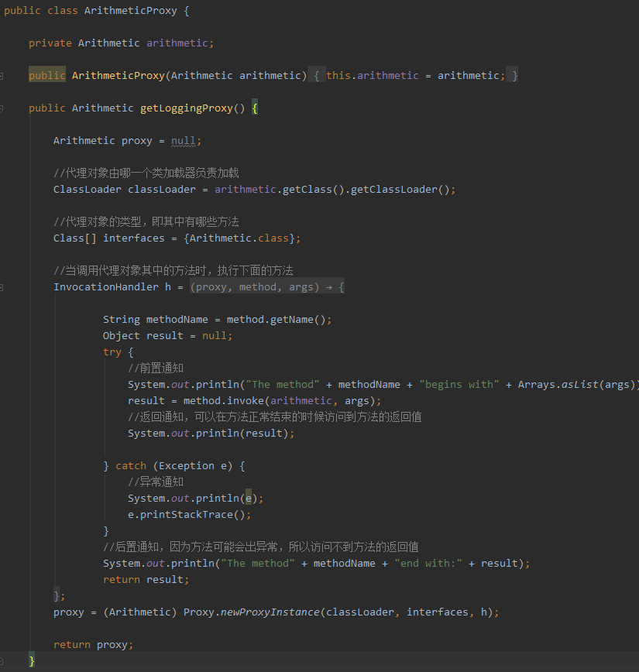This screenshot has width=639, height=672.
Task: Click the string "end with:"
Action: point(428,564)
